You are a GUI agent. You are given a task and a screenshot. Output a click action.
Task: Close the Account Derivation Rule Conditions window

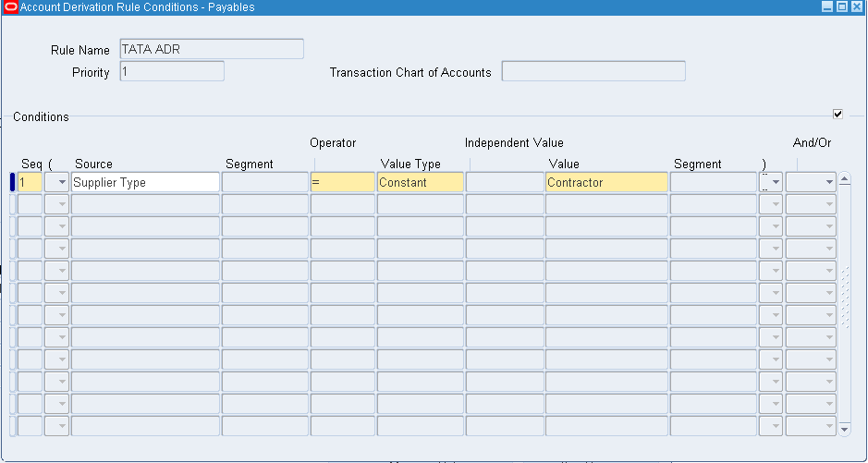tap(856, 7)
